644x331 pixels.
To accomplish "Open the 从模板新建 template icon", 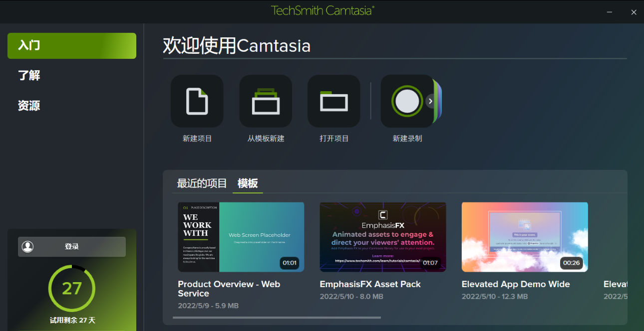I will coord(266,101).
